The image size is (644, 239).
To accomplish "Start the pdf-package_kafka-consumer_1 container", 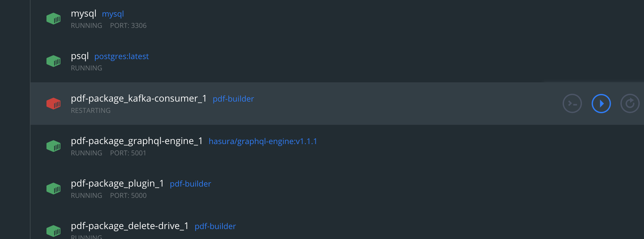I will pyautogui.click(x=601, y=104).
